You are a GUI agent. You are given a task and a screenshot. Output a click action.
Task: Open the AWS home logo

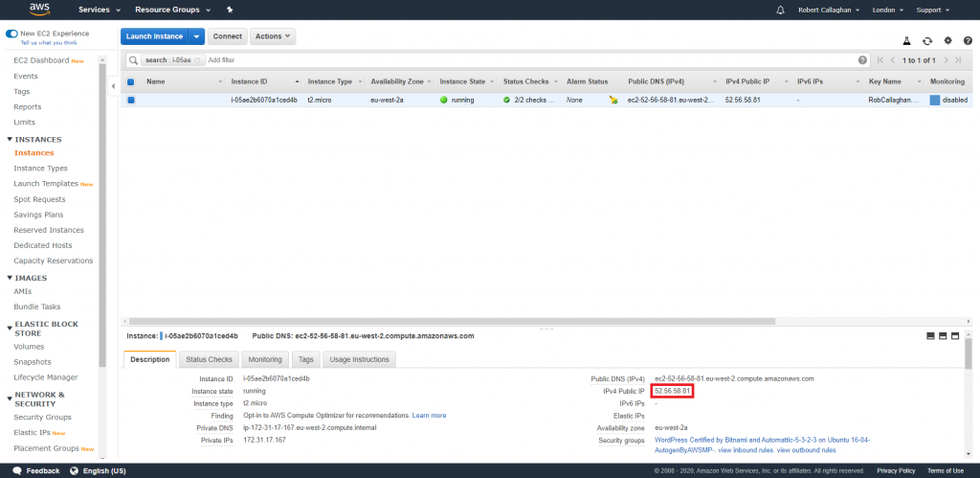(x=39, y=10)
